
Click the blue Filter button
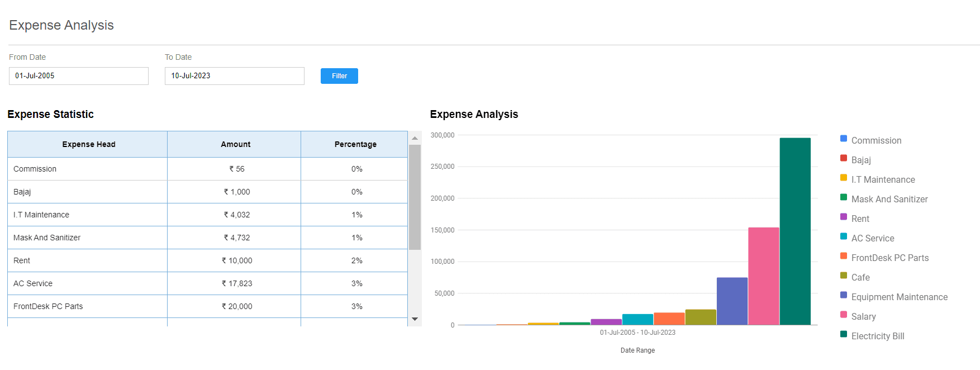point(339,76)
